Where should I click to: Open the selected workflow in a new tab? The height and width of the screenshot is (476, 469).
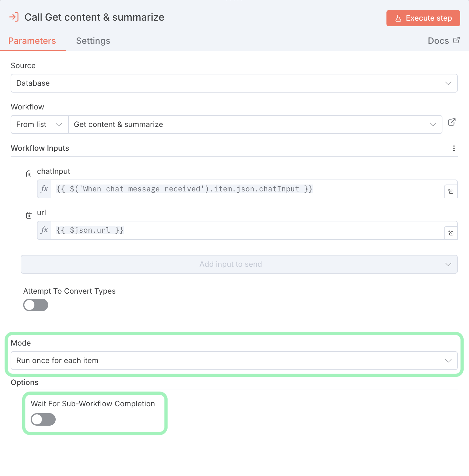tap(451, 122)
